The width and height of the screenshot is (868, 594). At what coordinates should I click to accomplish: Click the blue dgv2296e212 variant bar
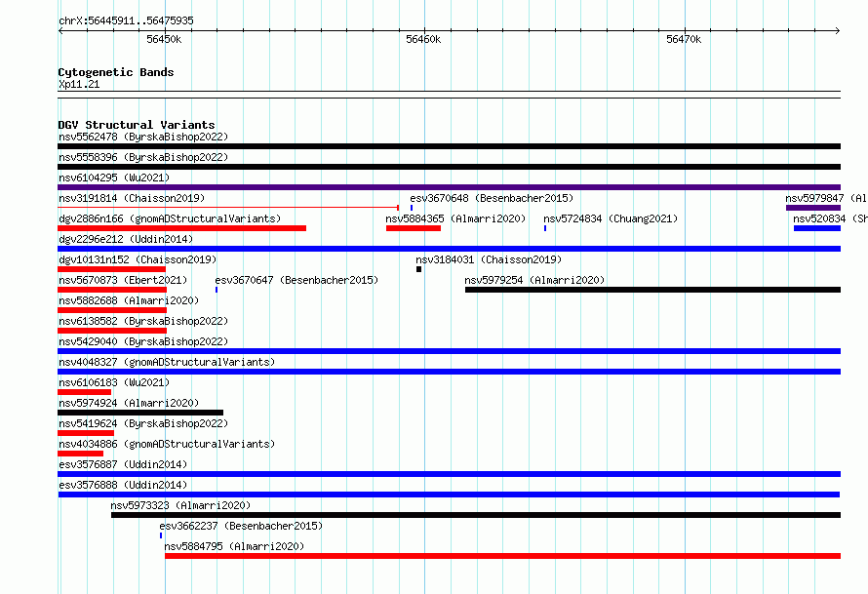pyautogui.click(x=449, y=249)
